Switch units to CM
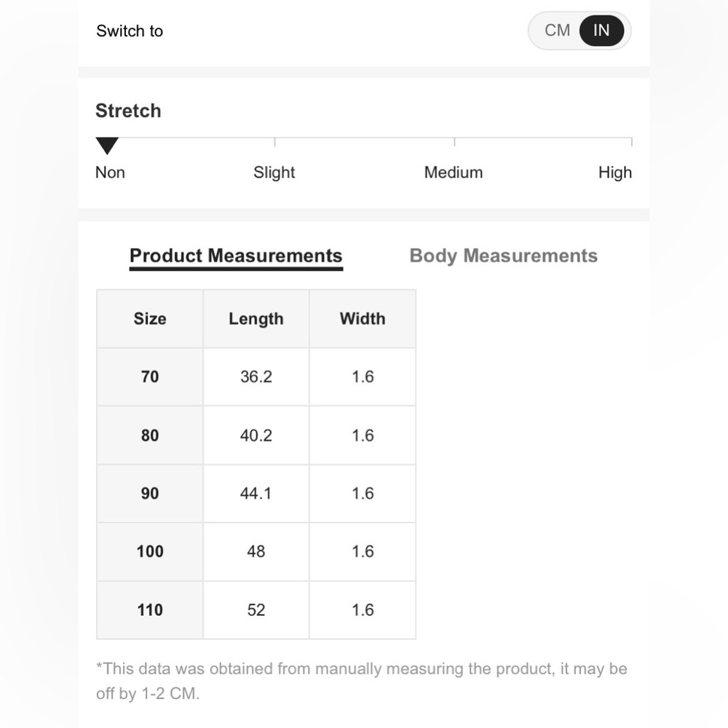The image size is (728, 728). coord(557,31)
